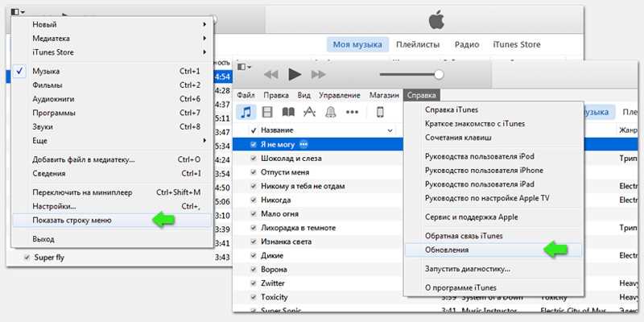This screenshot has height=322, width=644.
Task: Open Руководство пользователя iPhone
Action: (x=493, y=171)
